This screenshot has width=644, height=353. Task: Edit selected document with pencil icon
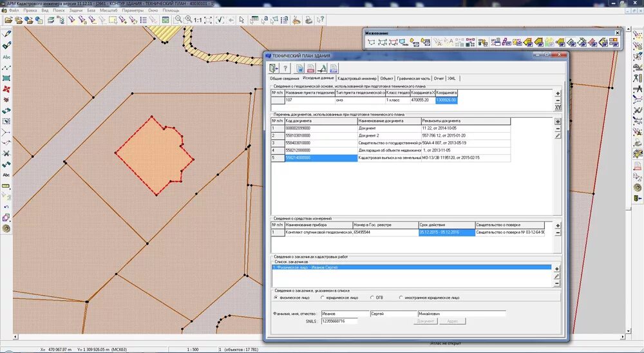(558, 136)
